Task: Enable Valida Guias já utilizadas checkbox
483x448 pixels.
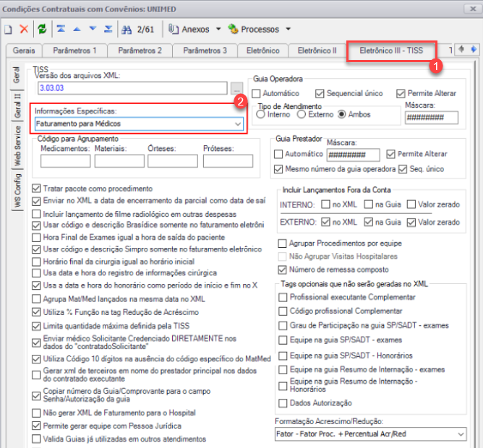Action: 36,439
